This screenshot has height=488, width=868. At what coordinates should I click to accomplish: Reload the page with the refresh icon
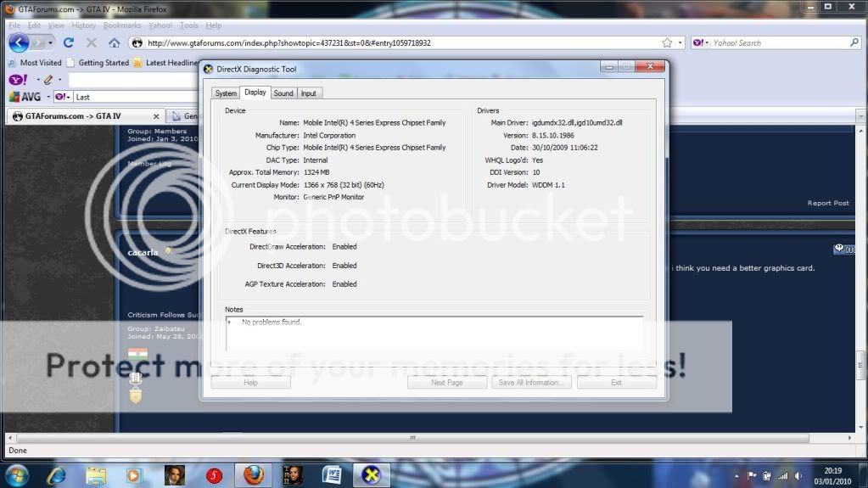(69, 42)
